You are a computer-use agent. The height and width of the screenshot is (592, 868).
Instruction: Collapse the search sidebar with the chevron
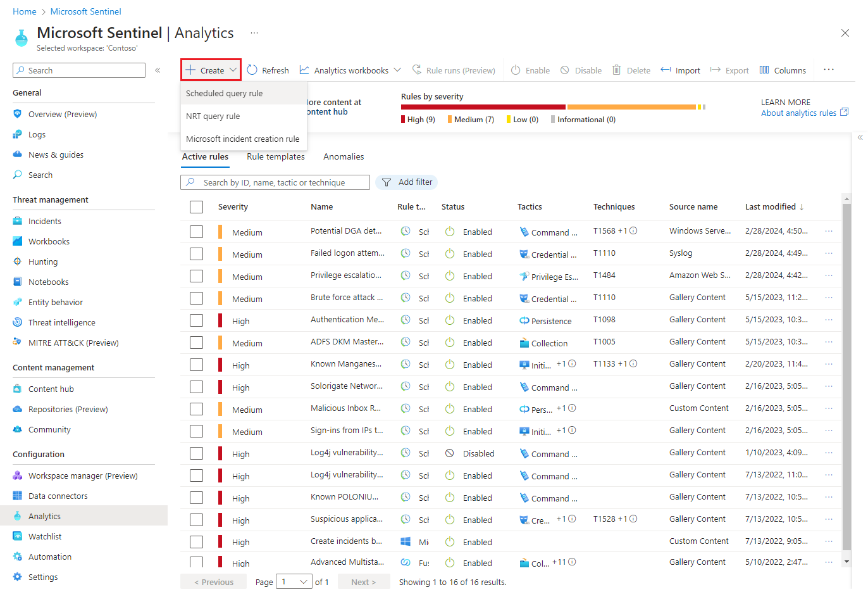tap(158, 70)
